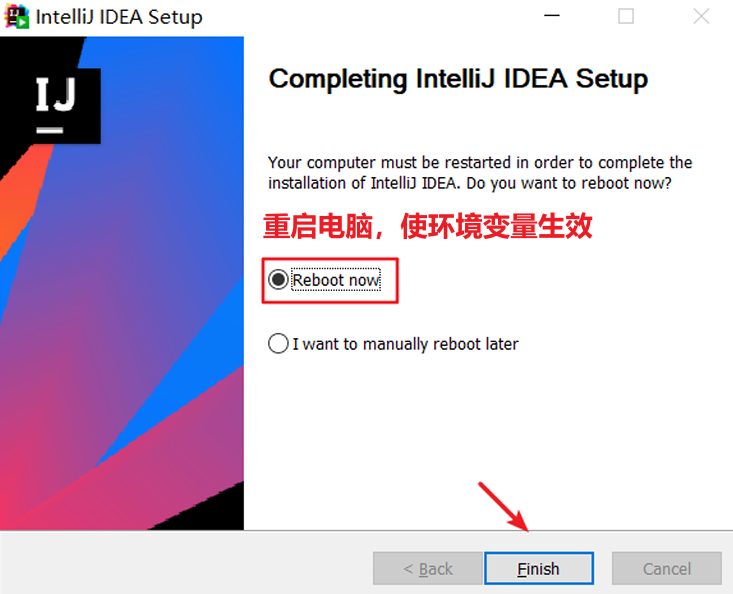Click the greyed-out maximize window button
733x594 pixels.
point(626,17)
